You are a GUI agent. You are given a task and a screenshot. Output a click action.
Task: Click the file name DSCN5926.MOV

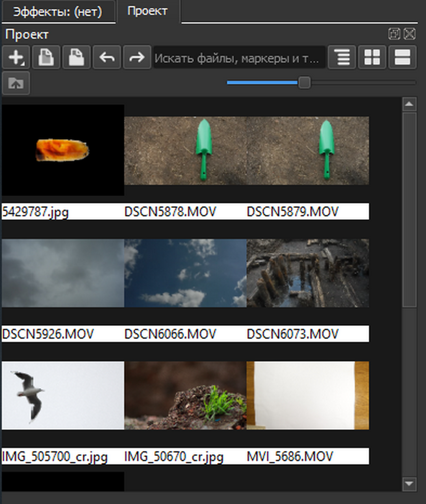tap(48, 334)
